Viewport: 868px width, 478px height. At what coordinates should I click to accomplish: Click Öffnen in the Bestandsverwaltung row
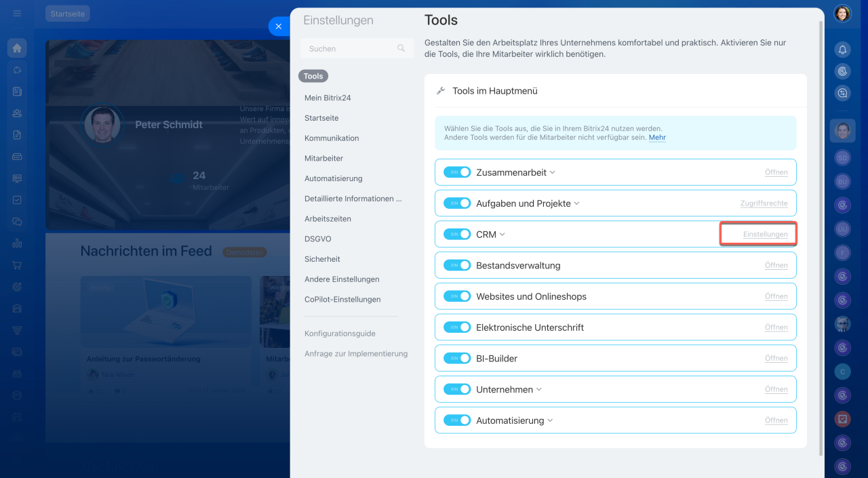pos(776,265)
